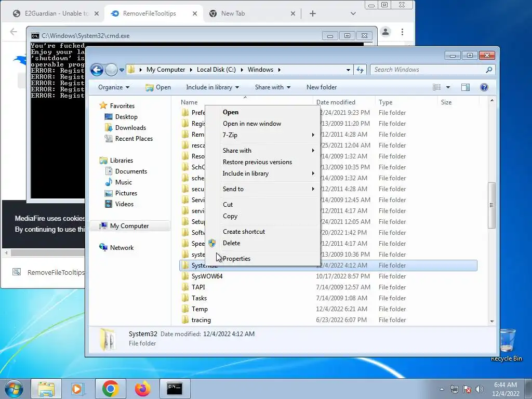Choose Restore previous versions
This screenshot has height=399, width=532.
pos(262,162)
